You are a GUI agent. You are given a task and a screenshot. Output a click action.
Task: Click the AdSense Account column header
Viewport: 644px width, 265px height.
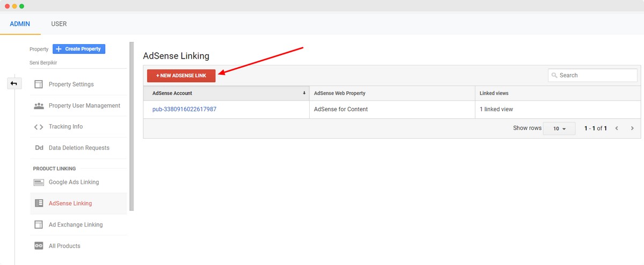226,93
